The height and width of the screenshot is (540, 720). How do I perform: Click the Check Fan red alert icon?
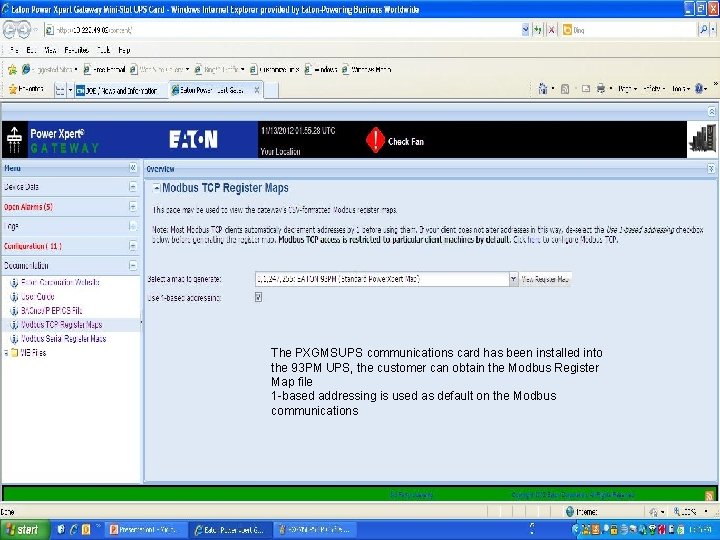[x=375, y=140]
